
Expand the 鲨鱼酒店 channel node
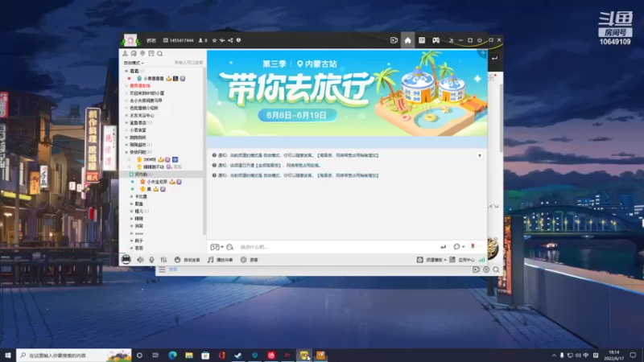pyautogui.click(x=126, y=123)
